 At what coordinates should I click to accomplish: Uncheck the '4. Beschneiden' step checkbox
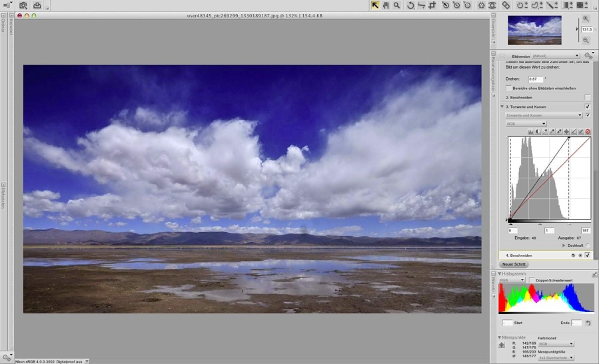click(588, 256)
